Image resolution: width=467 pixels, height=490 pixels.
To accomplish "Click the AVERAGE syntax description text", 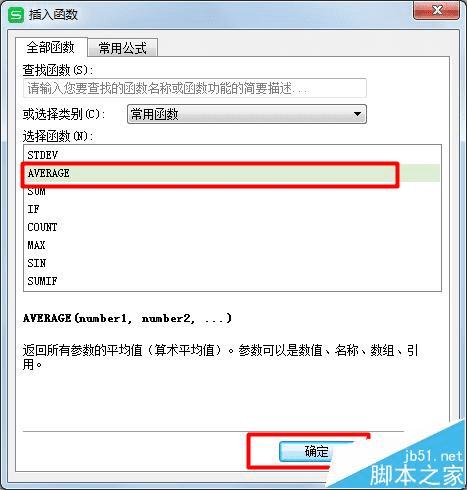I will pos(127,318).
